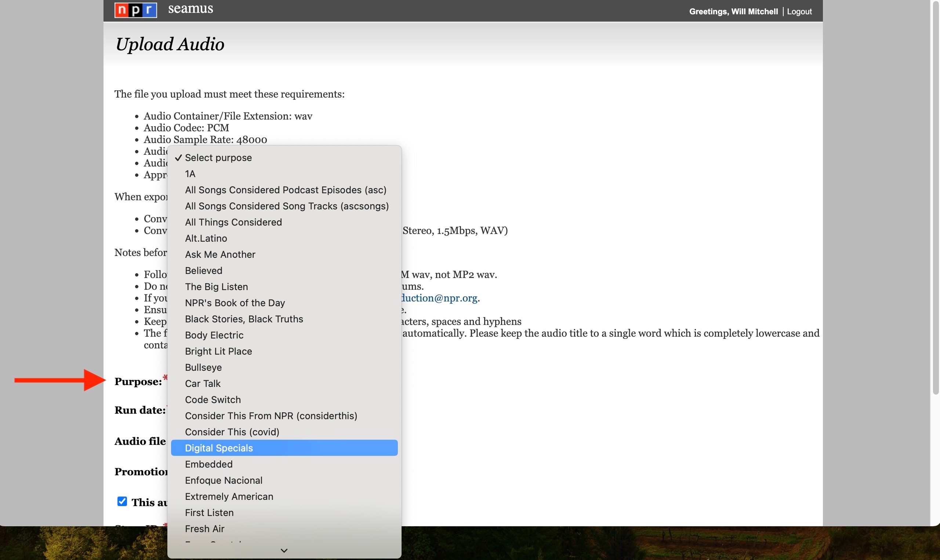Choose Ask Me Another option

284,255
